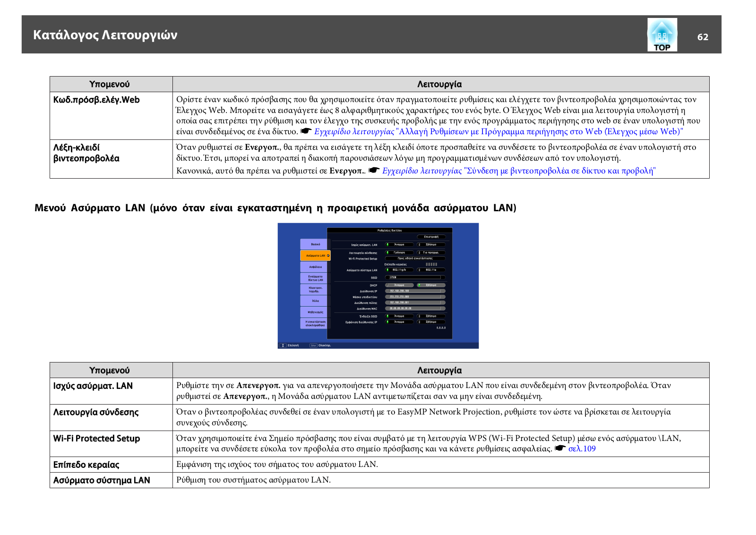Click the page number 62
The height and width of the screenshot is (535, 756).
[703, 37]
